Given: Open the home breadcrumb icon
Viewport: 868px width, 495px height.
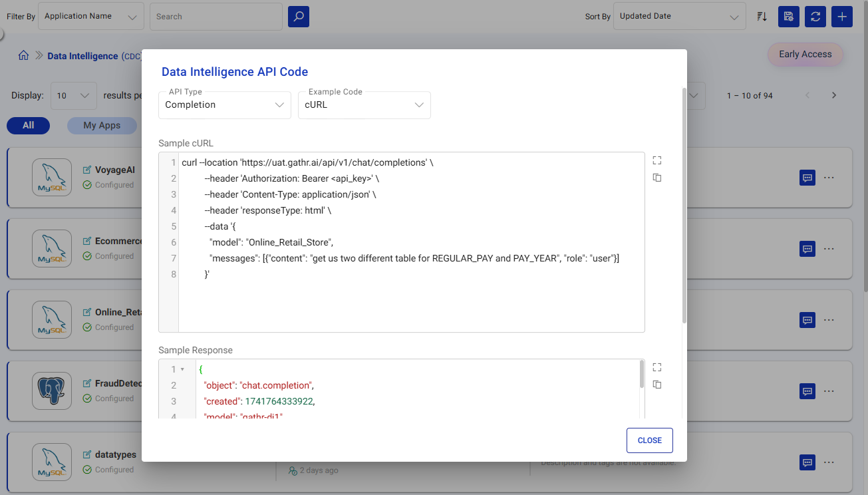Looking at the screenshot, I should (x=23, y=56).
